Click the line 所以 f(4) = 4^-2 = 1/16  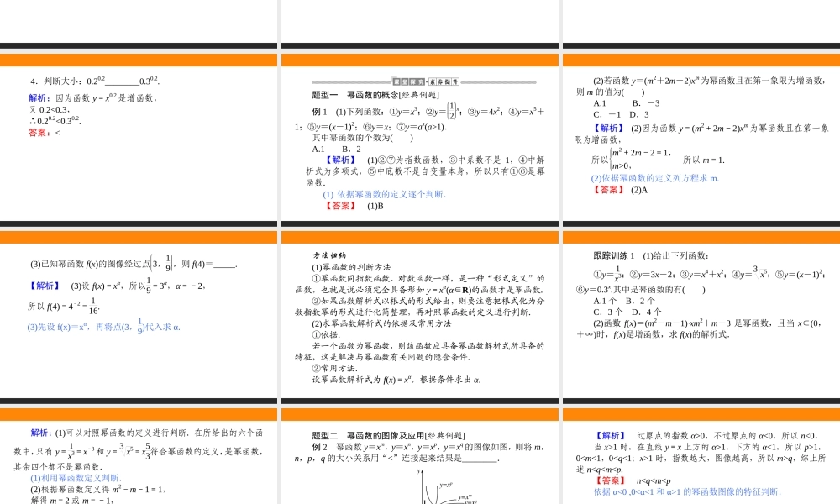pos(64,307)
